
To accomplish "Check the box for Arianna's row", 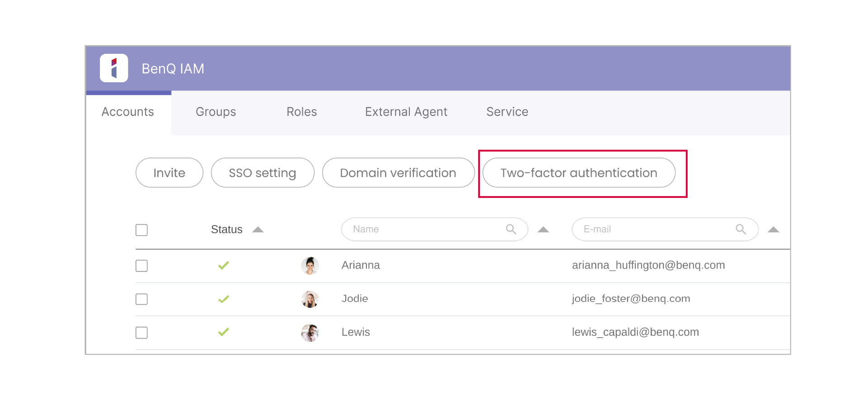I will [141, 266].
